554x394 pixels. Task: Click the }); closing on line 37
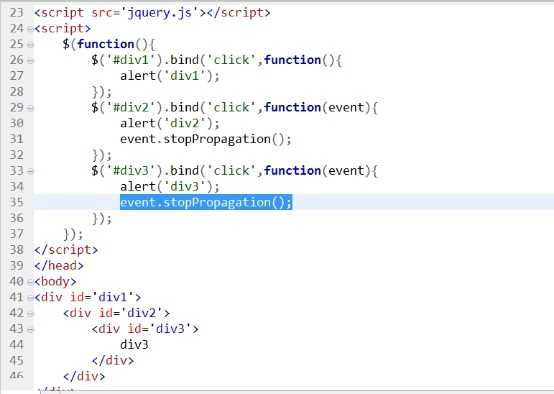(x=73, y=234)
